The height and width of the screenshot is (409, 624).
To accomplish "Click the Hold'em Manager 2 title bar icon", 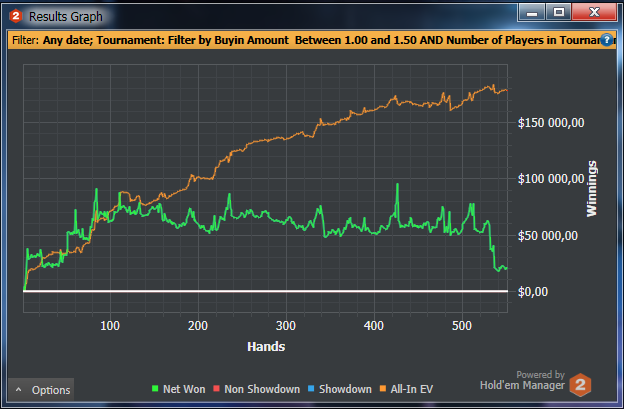I will 16,16.
